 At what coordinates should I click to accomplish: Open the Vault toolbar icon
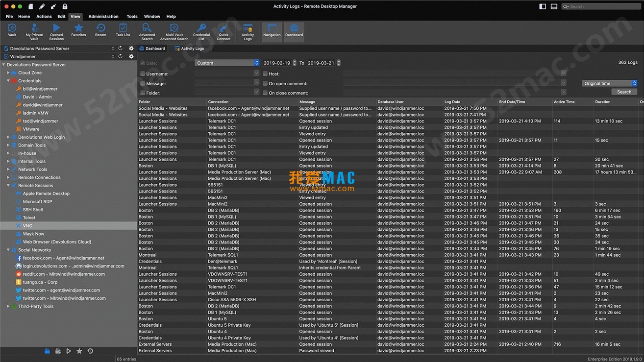(x=12, y=30)
